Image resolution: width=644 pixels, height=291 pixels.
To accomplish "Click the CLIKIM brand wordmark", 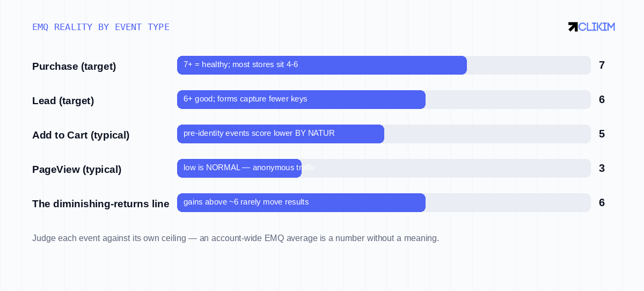I will (597, 27).
